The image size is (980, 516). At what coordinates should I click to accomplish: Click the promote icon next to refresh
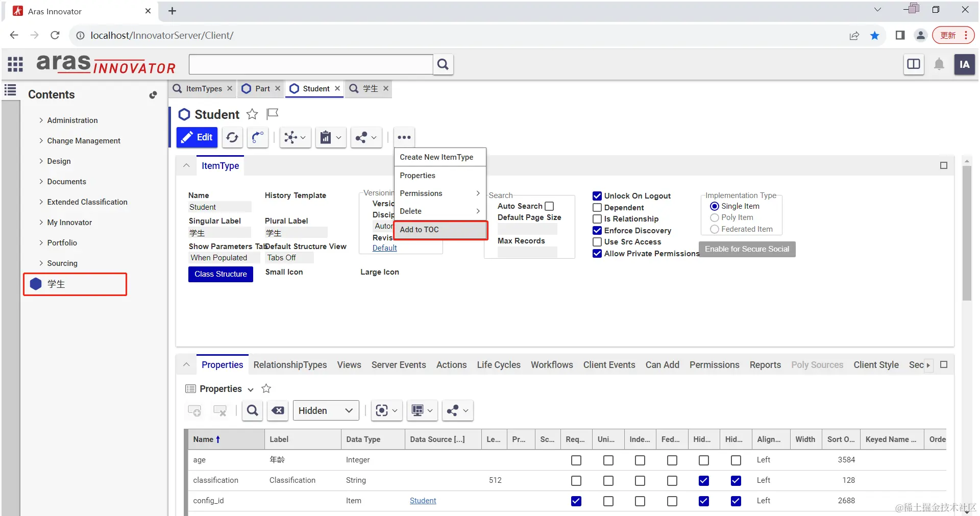click(x=258, y=137)
